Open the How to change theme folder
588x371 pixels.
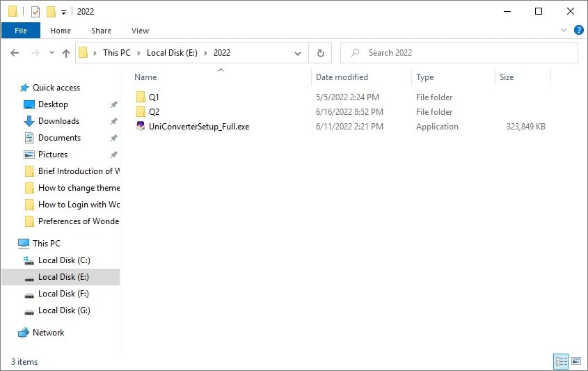[79, 187]
